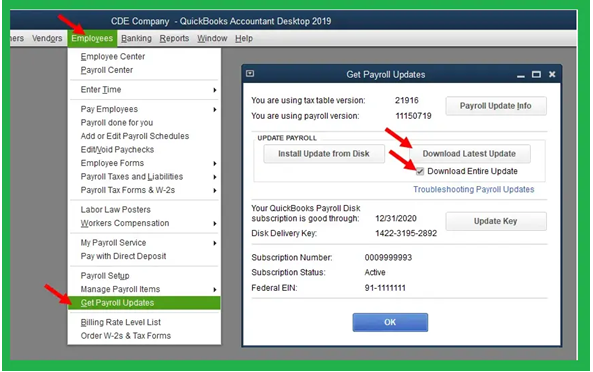This screenshot has width=593, height=372.
Task: Toggle Download Entire Update checkbox
Action: click(420, 172)
